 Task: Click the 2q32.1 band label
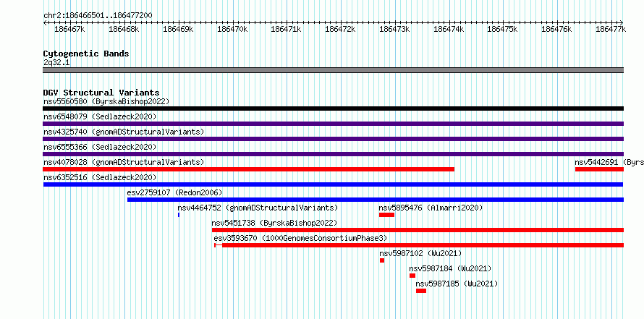click(56, 63)
